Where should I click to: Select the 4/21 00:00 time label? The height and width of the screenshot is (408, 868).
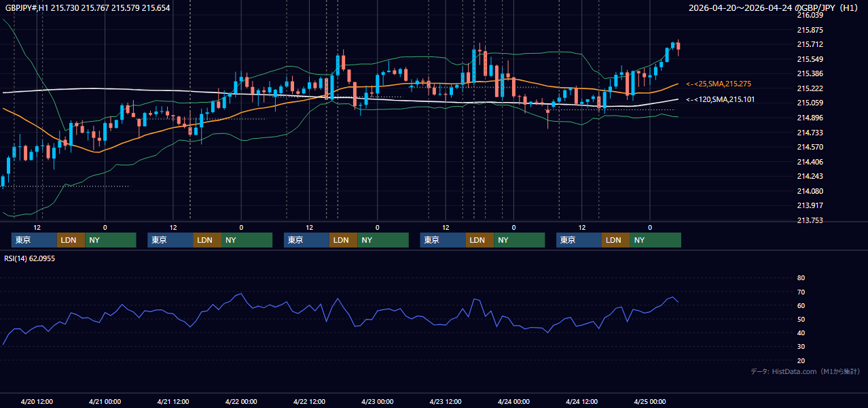coord(105,402)
